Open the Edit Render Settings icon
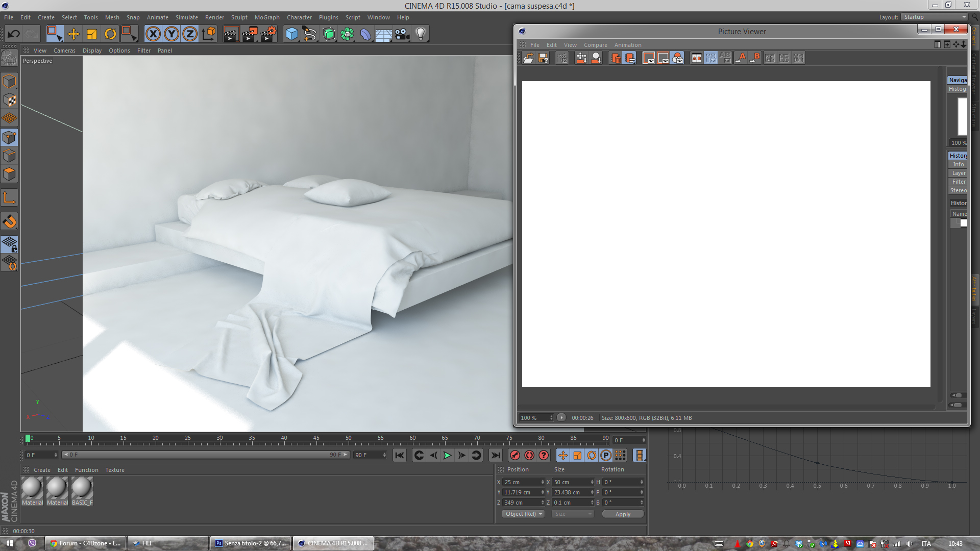 (268, 34)
